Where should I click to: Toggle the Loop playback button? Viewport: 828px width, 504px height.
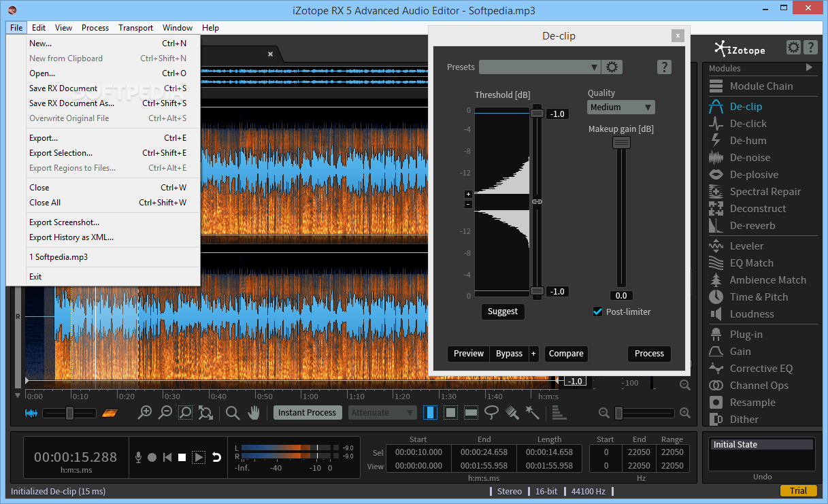click(x=216, y=457)
